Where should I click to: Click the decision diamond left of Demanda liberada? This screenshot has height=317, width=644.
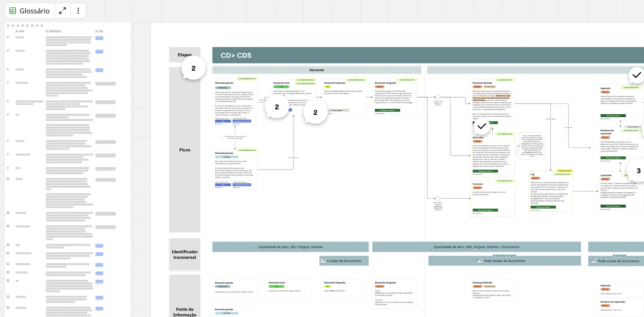pyautogui.click(x=438, y=97)
